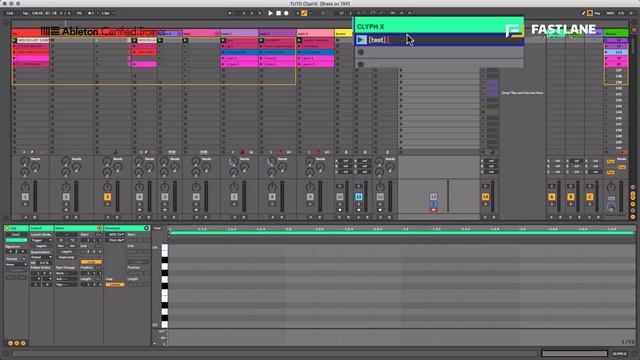Open the 1 Bar global quantization menu
This screenshot has width=640, height=360.
[108, 13]
